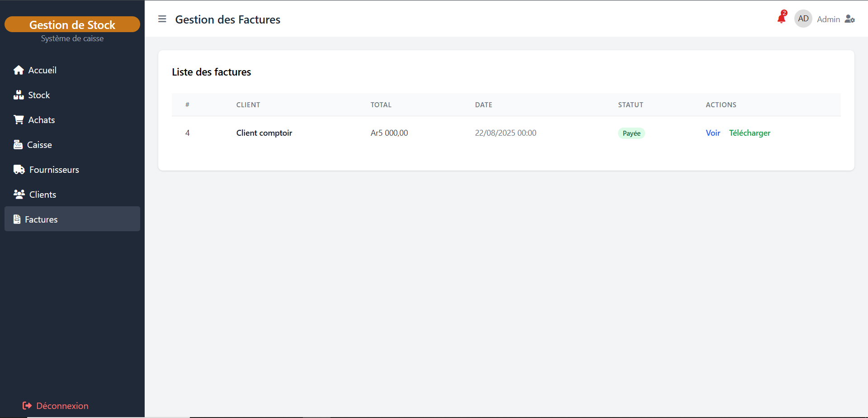
Task: Go to the Clients section
Action: pyautogui.click(x=42, y=195)
